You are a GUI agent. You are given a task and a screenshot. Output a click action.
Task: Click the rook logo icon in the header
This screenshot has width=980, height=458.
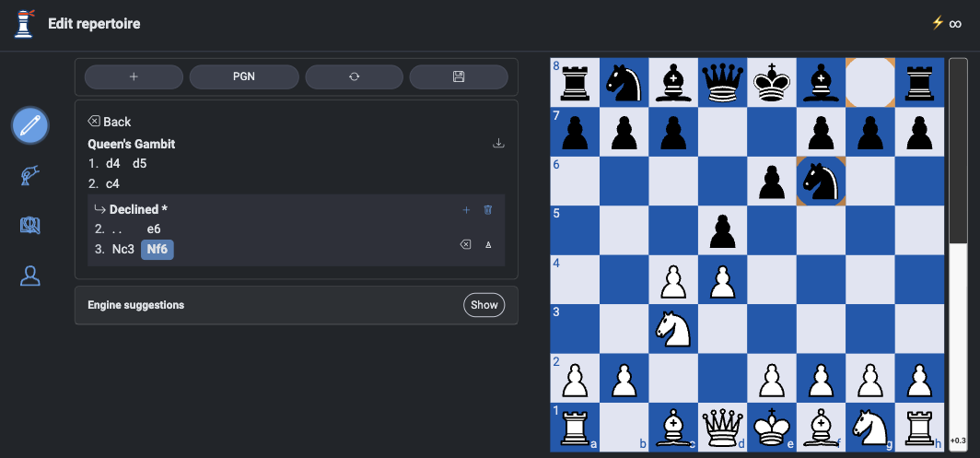24,24
